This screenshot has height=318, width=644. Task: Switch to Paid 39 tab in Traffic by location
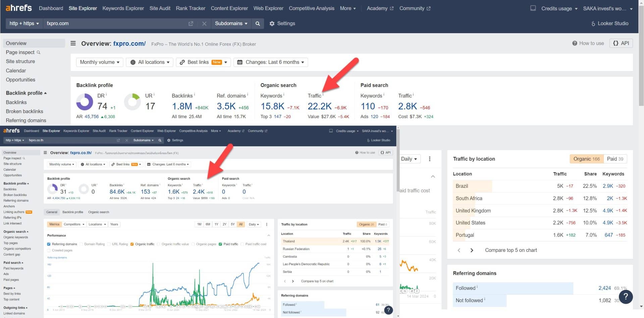(615, 159)
